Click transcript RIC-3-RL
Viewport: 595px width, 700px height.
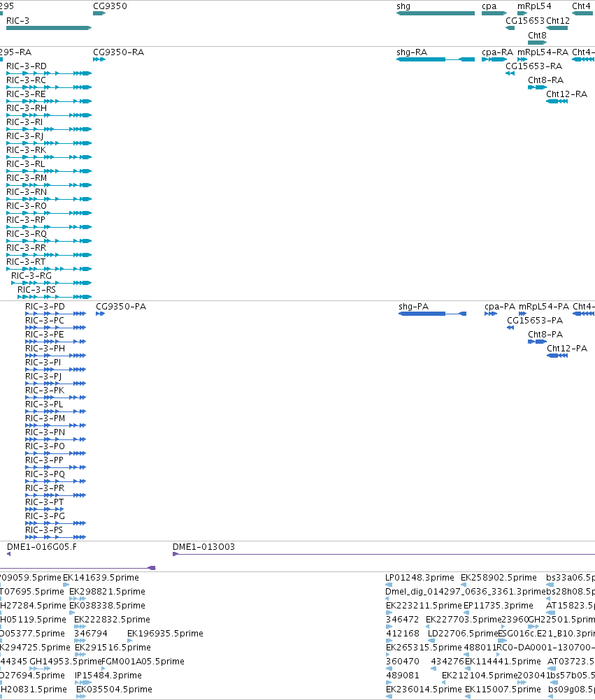(x=49, y=171)
